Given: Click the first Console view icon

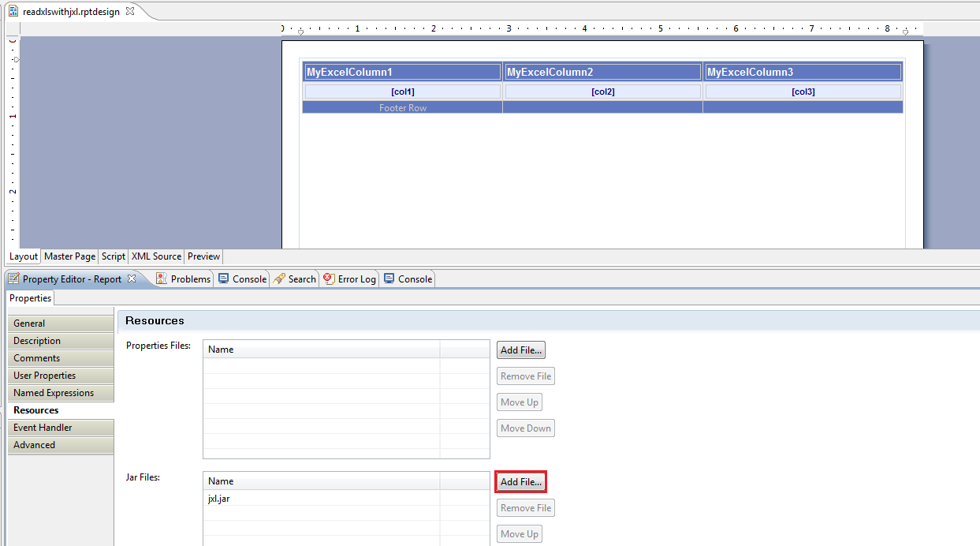Looking at the screenshot, I should [224, 279].
